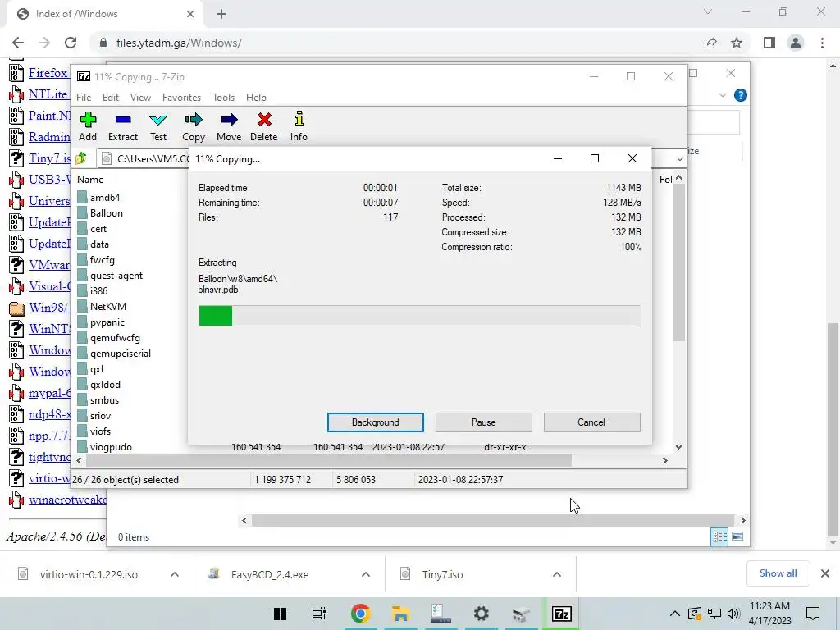
Task: Open the View menu in 7-Zip
Action: (140, 98)
